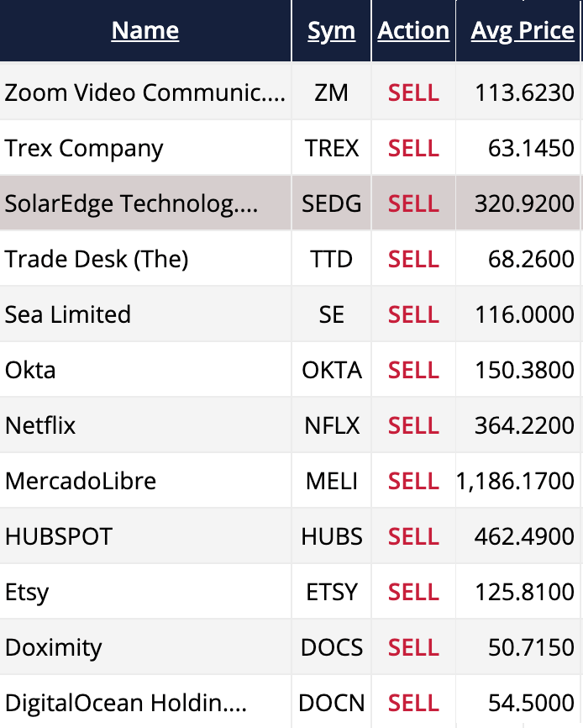The image size is (583, 728).
Task: Click the Okta company name
Action: (30, 370)
